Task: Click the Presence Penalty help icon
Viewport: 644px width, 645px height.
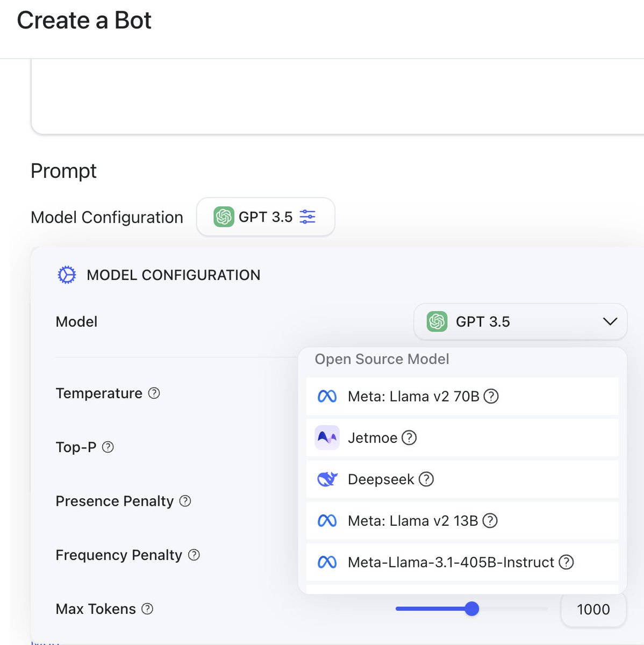Action: [185, 501]
